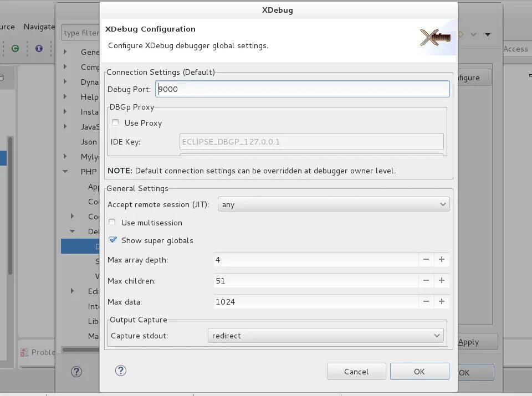This screenshot has width=532, height=396.
Task: Click the green C class toolbar icon
Action: (x=15, y=49)
